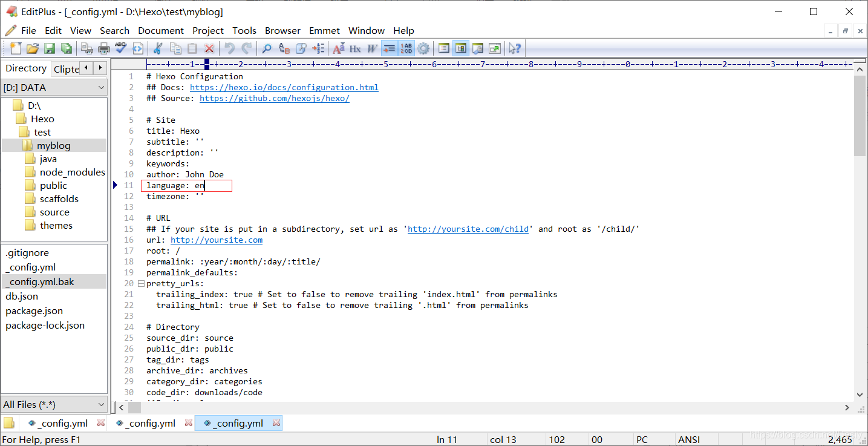
Task: Save the document with the Save icon
Action: tap(50, 48)
